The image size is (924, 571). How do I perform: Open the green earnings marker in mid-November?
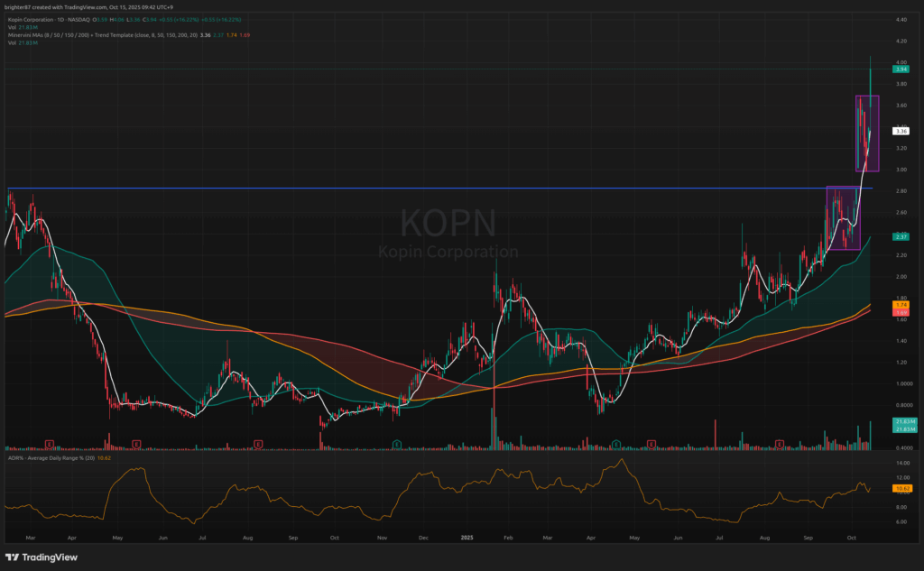[x=397, y=444]
